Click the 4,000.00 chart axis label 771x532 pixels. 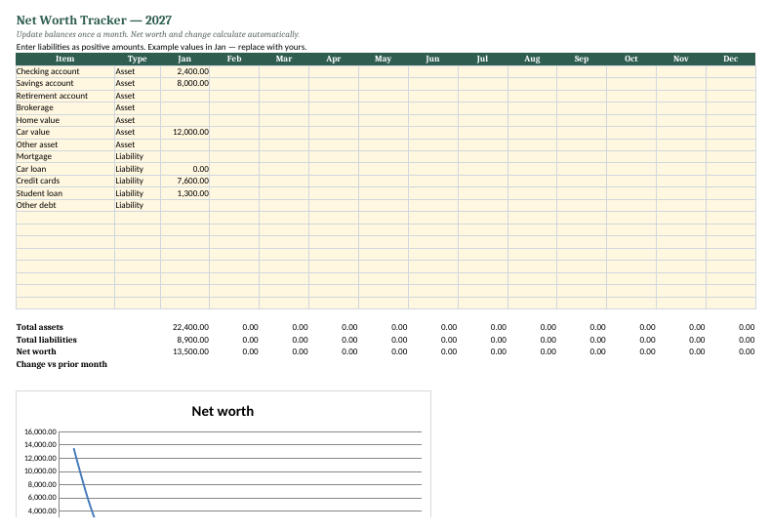point(42,511)
